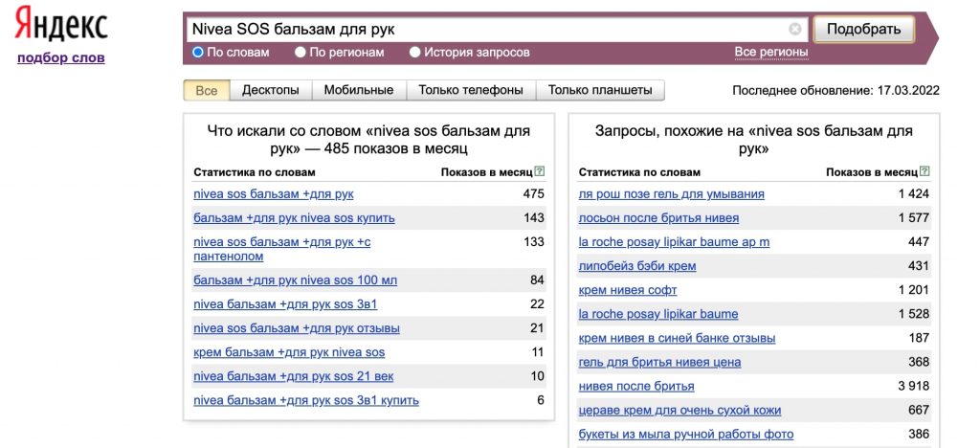The width and height of the screenshot is (980, 448).
Task: Open the подбор слов link
Action: [61, 58]
